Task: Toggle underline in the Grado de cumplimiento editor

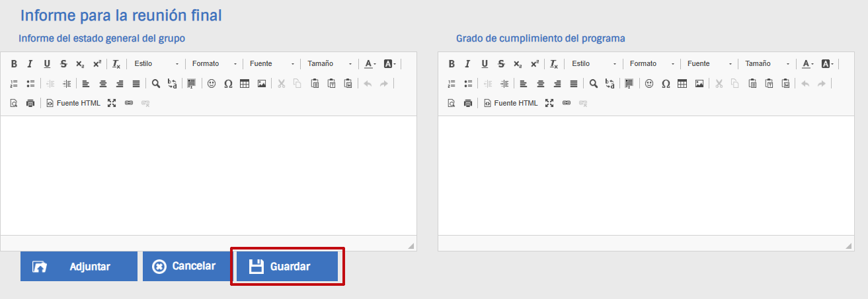Action: click(x=485, y=64)
